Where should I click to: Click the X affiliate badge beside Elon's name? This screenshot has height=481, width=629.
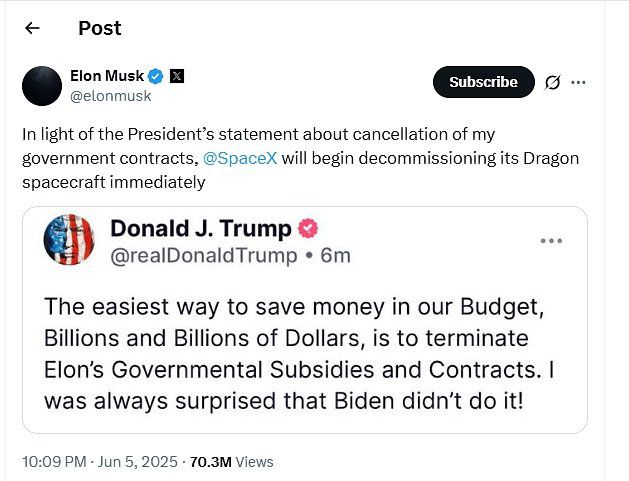pyautogui.click(x=177, y=76)
